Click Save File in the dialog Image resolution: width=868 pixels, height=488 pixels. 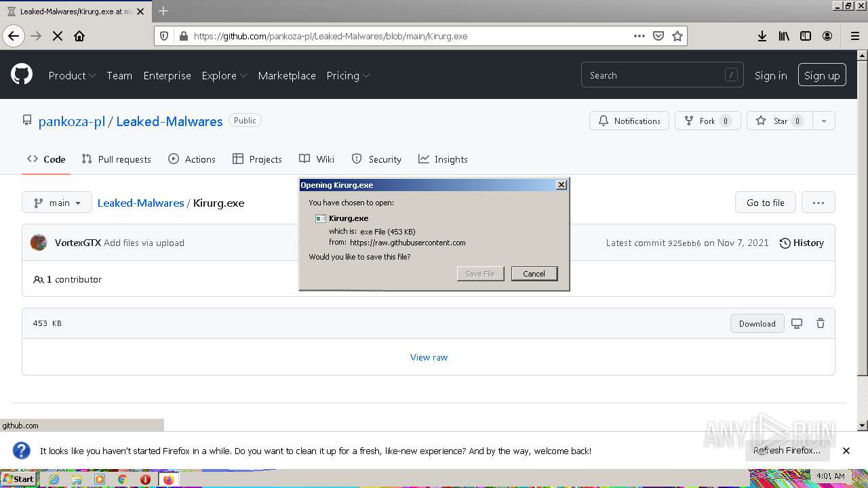click(x=480, y=274)
